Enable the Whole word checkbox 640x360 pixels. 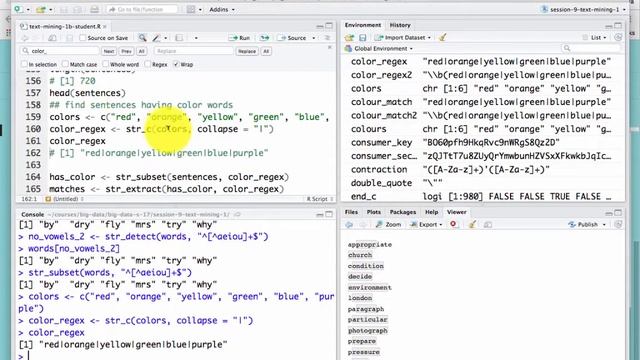click(x=106, y=64)
